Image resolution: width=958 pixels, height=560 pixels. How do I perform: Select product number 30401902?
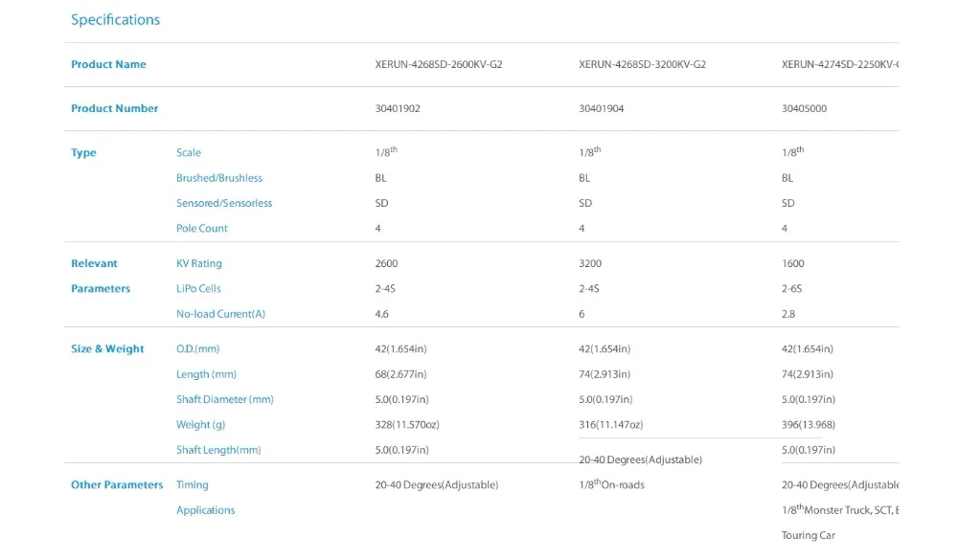tap(398, 108)
